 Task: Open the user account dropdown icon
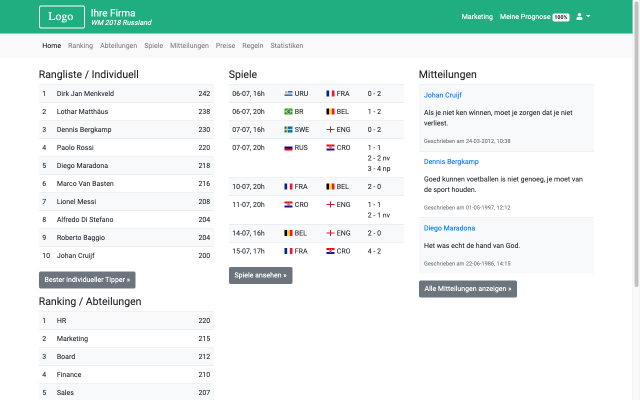583,17
